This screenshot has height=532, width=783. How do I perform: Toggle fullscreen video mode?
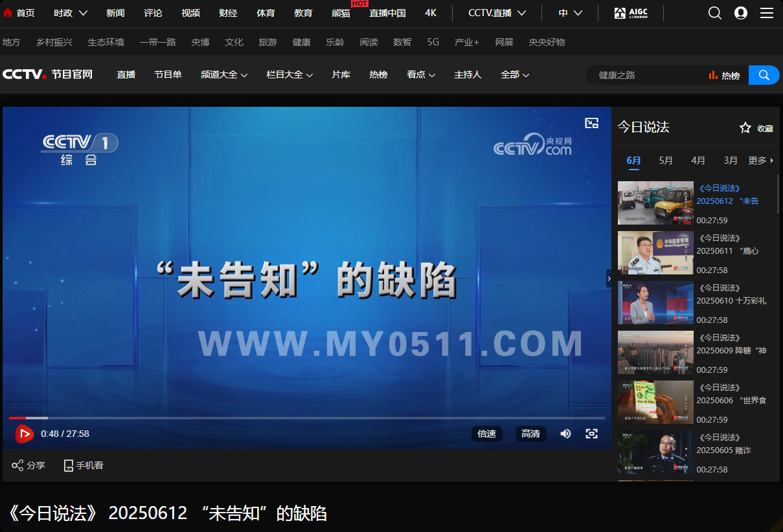coord(591,434)
